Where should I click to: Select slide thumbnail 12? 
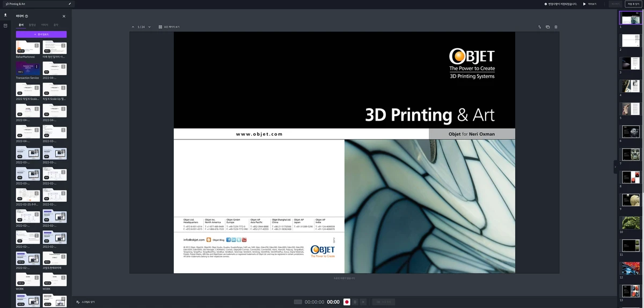[631, 269]
